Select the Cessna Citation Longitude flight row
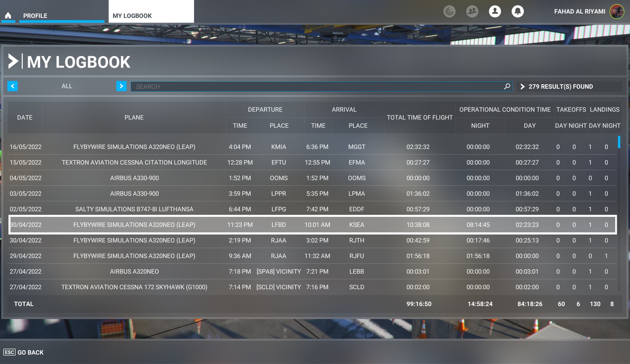The image size is (630, 364). pos(312,162)
